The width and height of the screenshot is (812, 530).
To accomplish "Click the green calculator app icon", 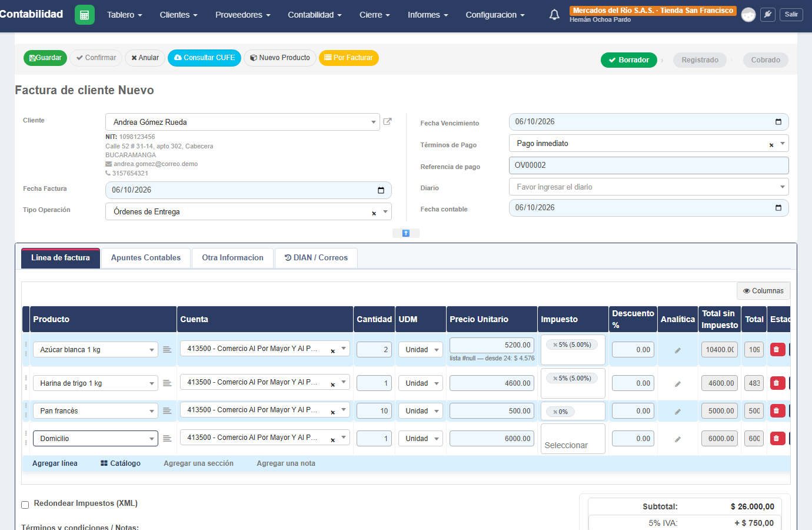I will (x=85, y=15).
